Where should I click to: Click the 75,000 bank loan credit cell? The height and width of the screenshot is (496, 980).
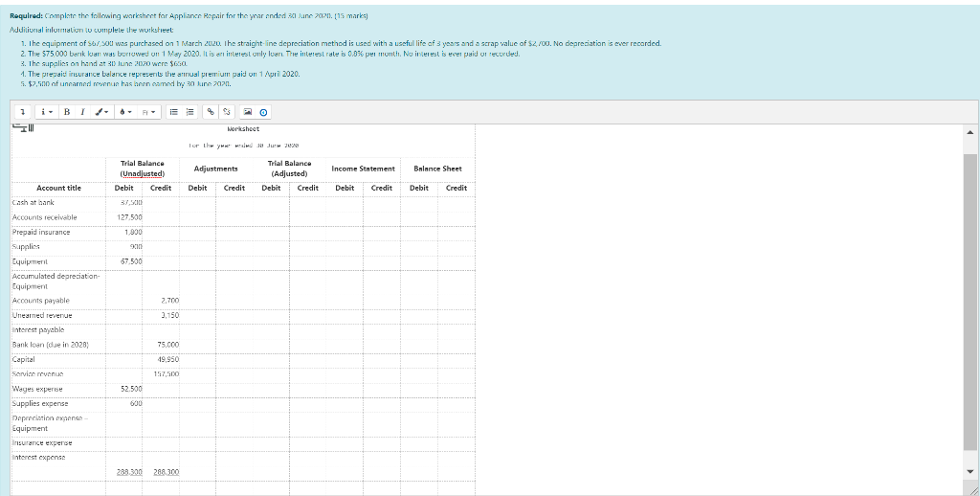pos(161,345)
